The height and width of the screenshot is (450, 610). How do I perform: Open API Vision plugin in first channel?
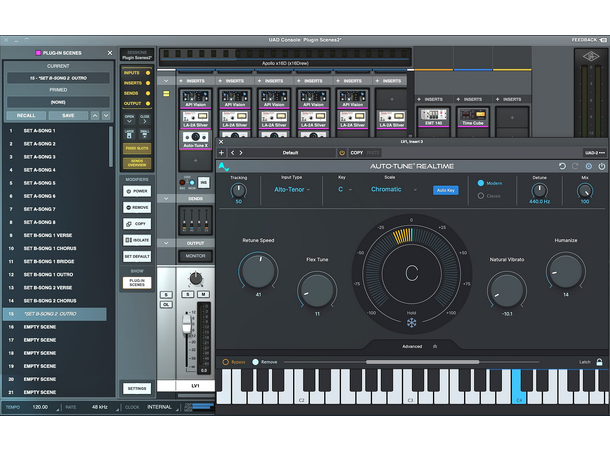195,99
